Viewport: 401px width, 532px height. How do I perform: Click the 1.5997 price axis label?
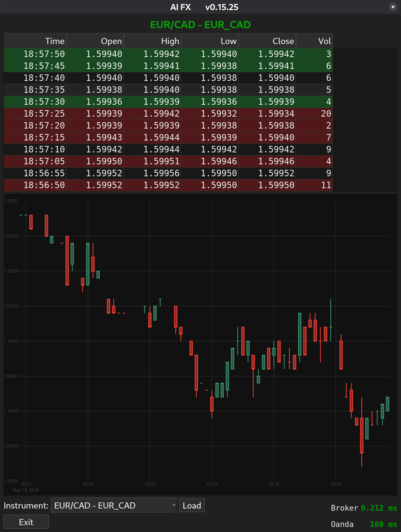pyautogui.click(x=11, y=201)
